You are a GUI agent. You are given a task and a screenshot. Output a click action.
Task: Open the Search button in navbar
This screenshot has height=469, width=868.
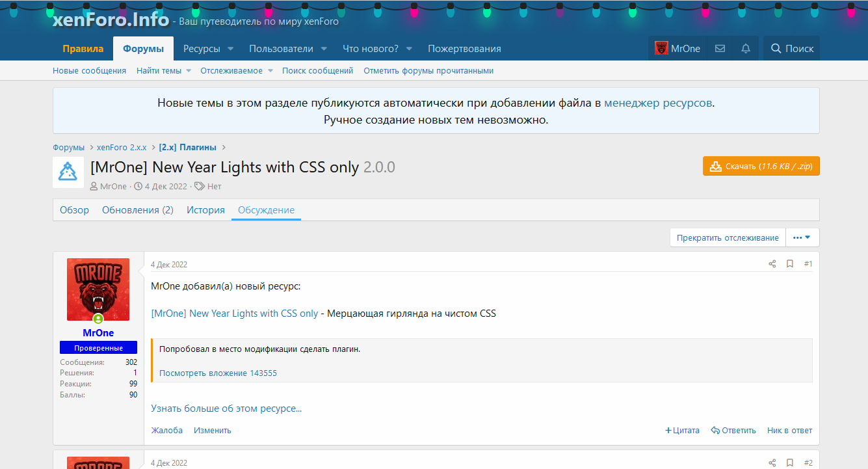tap(792, 49)
